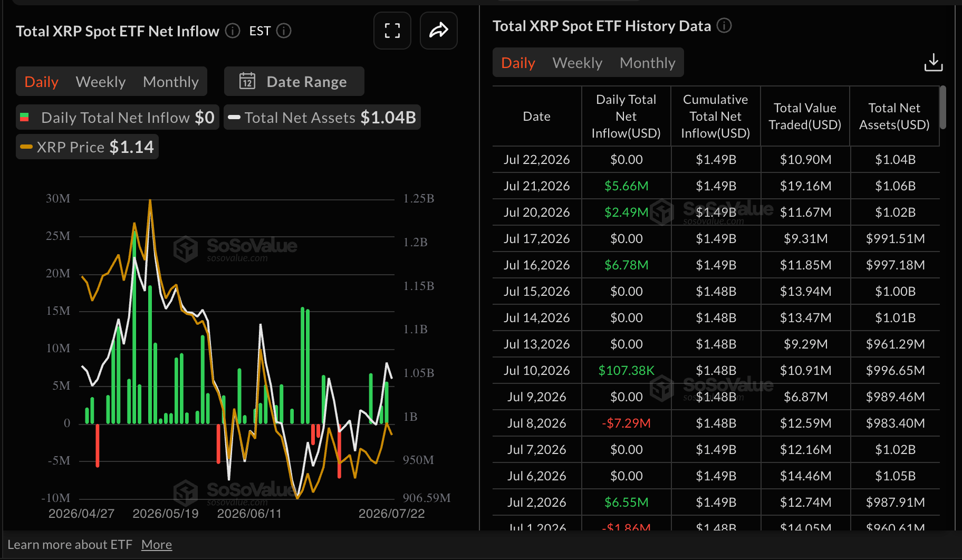The width and height of the screenshot is (962, 560).
Task: Click the $14.46M traded value
Action: (x=806, y=476)
